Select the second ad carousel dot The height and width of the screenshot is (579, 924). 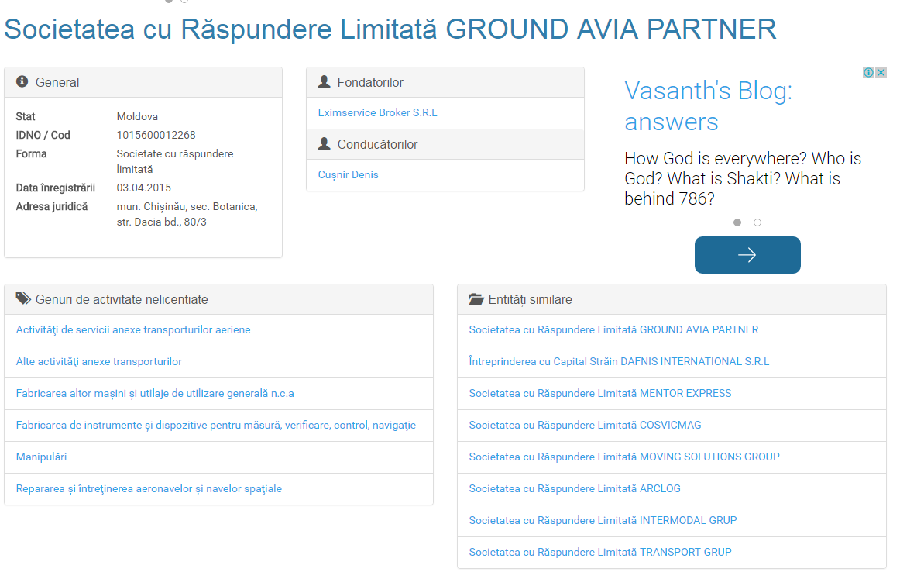(x=757, y=222)
